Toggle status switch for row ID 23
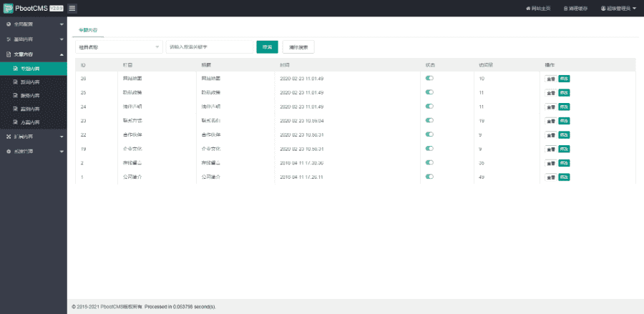Screen dimensions: 644x314 [x=429, y=120]
